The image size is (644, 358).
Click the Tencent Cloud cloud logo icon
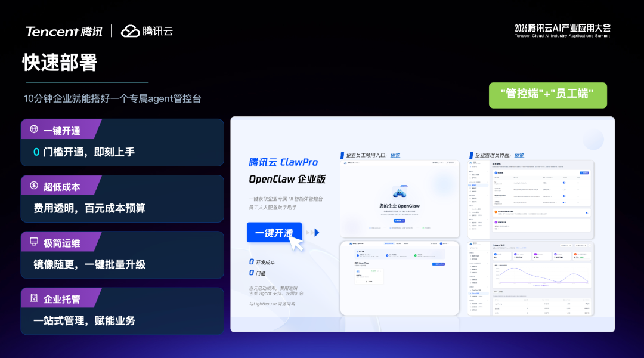[x=130, y=31]
